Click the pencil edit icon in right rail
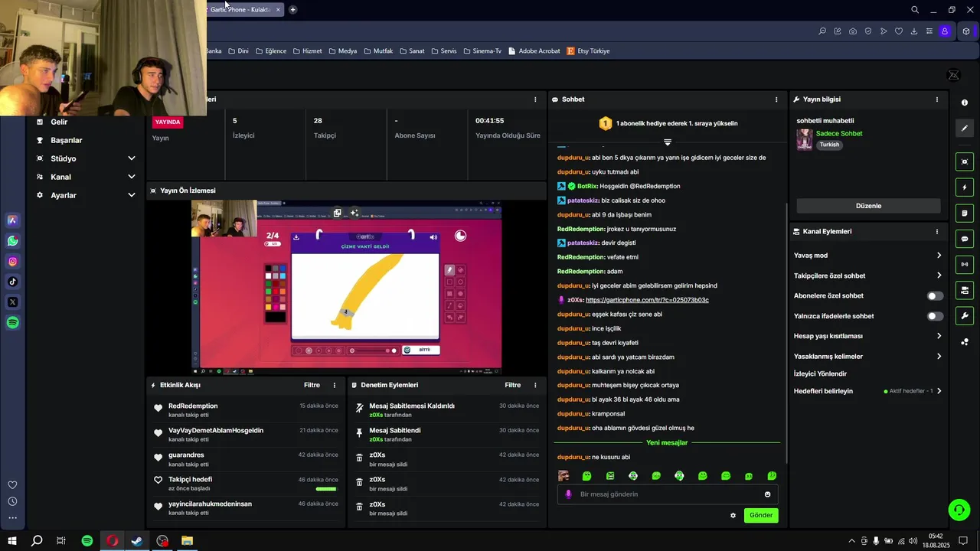The image size is (980, 551). click(965, 129)
